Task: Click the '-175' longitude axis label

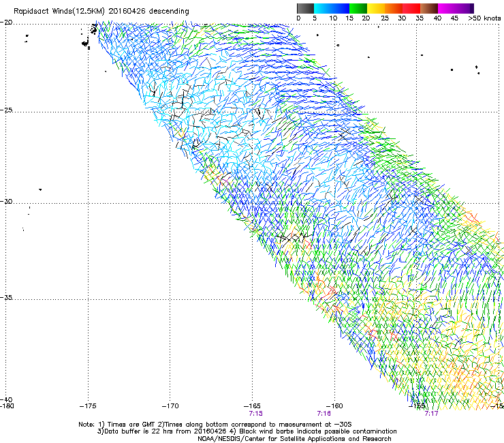Action: [x=88, y=406]
